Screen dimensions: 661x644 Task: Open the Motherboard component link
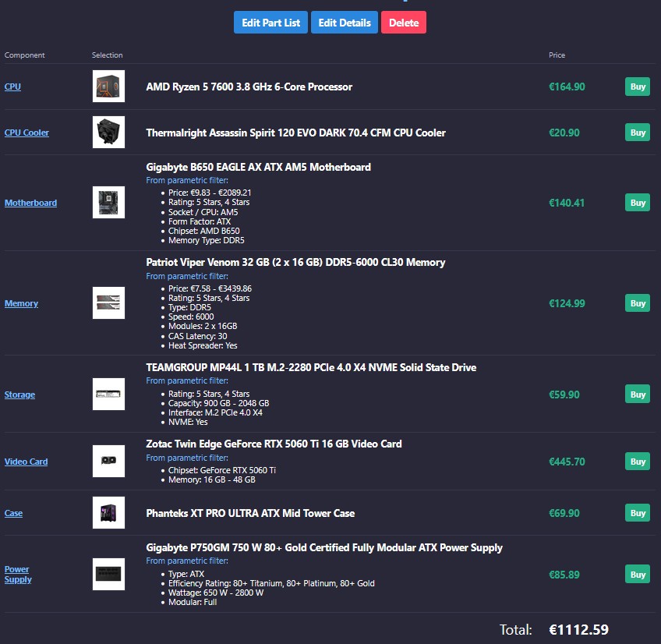tap(30, 203)
